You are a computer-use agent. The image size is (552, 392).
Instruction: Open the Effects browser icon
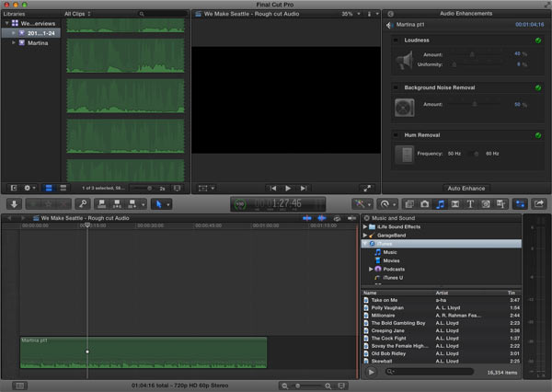(409, 204)
